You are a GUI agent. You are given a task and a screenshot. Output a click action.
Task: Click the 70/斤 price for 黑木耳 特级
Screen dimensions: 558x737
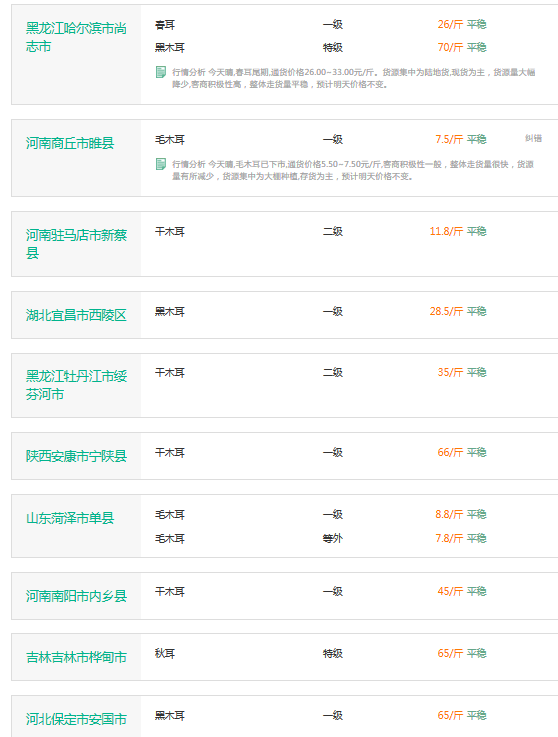click(x=450, y=47)
